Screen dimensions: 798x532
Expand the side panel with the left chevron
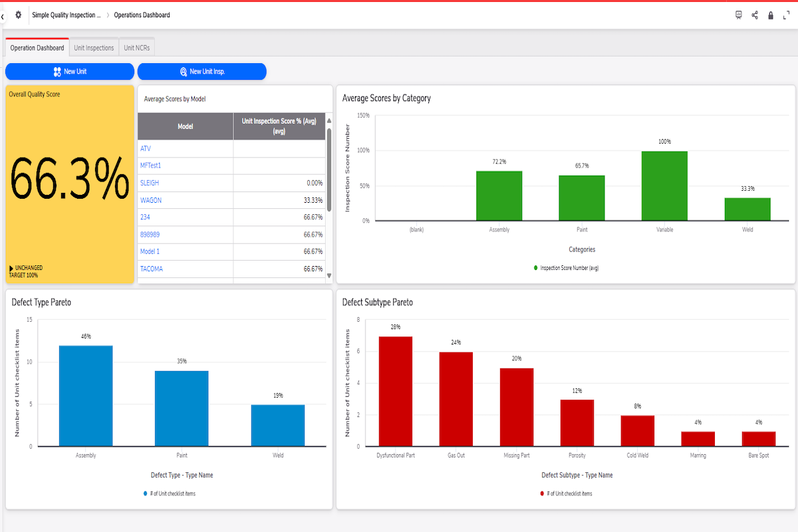coord(3,16)
